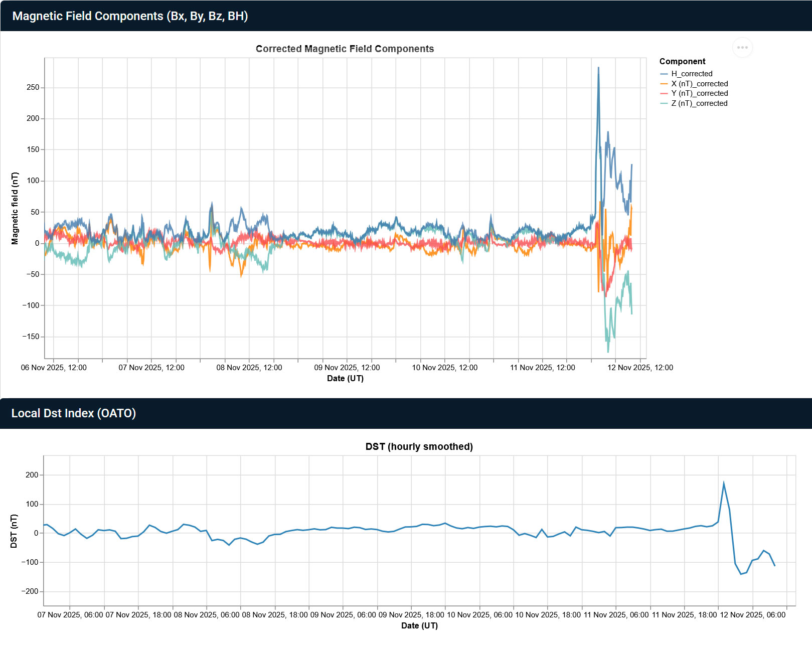This screenshot has height=645, width=812.
Task: Click the H_corrected spike peak above 250 nT
Action: (598, 68)
